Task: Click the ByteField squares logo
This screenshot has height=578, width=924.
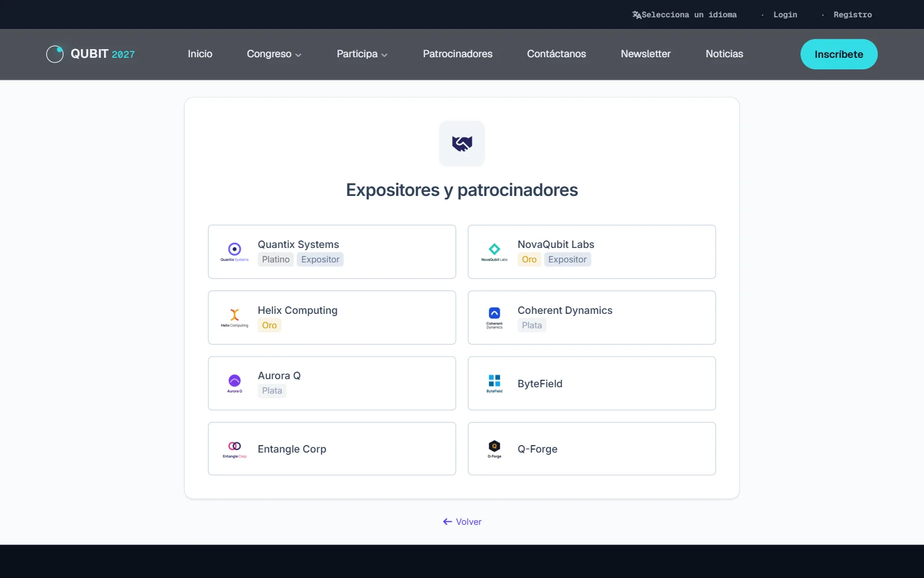Action: coord(494,383)
